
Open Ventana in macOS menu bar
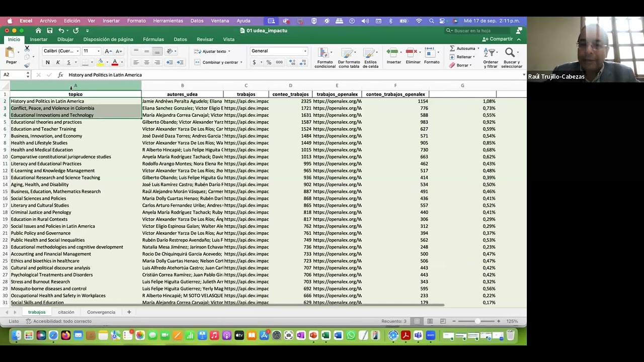tap(220, 21)
